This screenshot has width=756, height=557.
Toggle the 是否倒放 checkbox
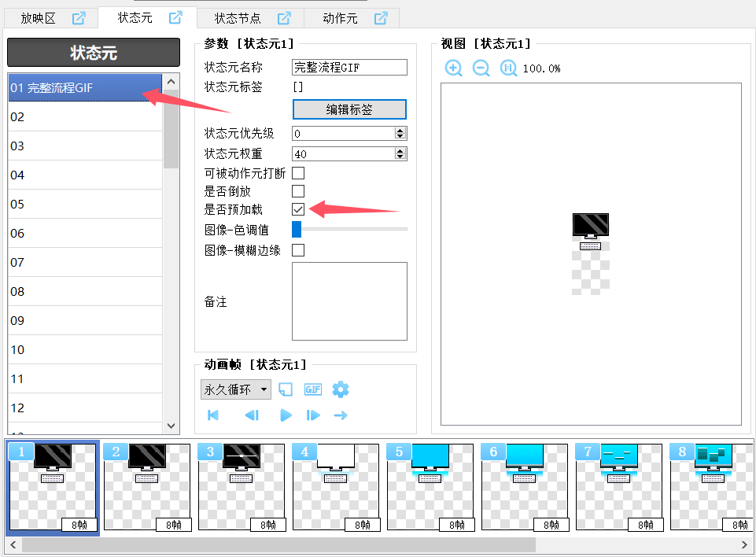click(298, 191)
